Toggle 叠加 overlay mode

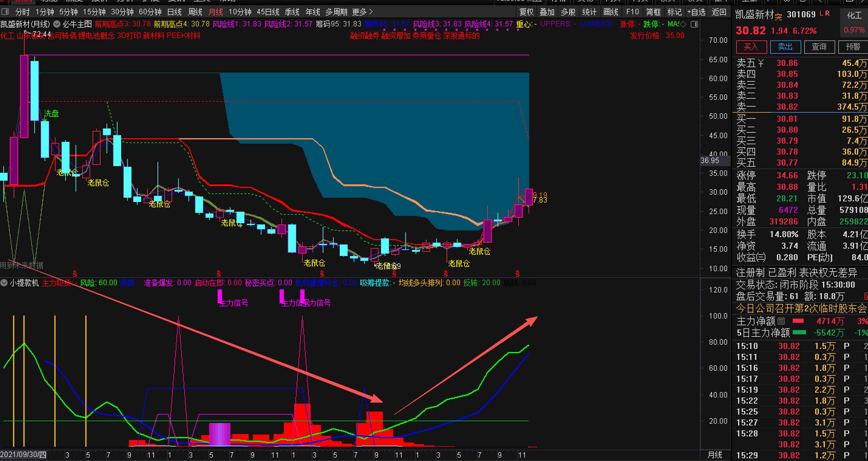547,12
